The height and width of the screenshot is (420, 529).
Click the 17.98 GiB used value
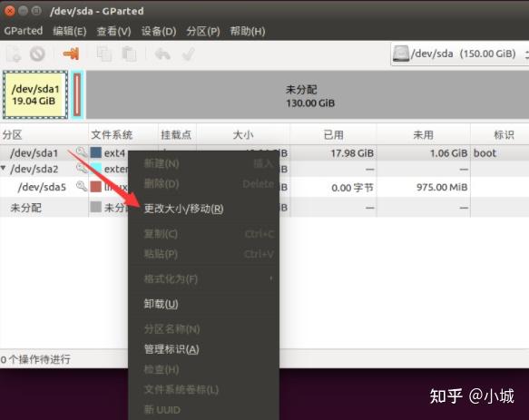tap(352, 153)
